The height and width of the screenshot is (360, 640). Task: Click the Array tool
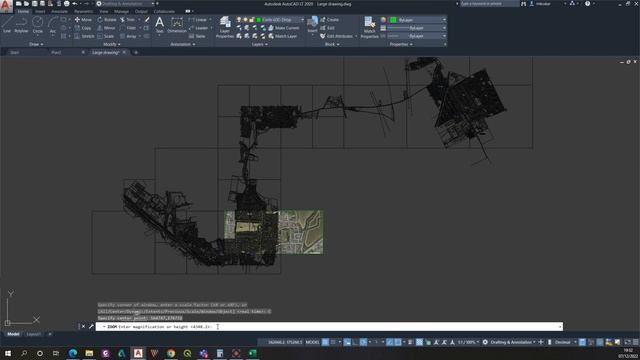coord(128,36)
